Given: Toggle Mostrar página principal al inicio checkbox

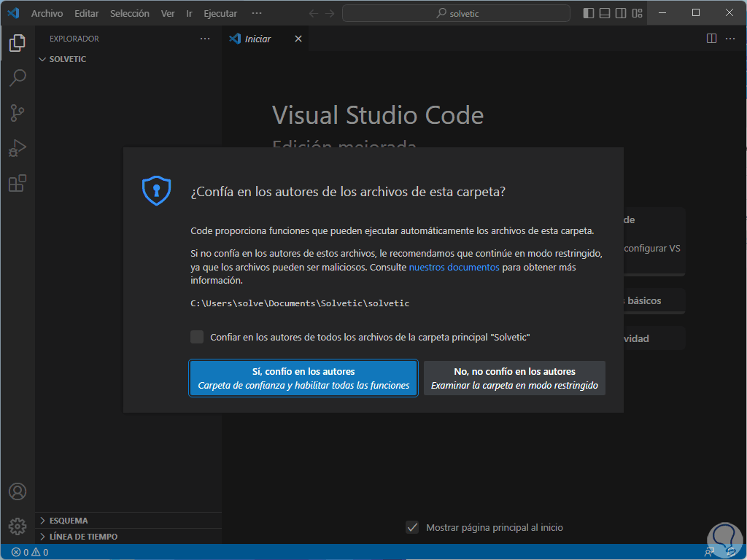Looking at the screenshot, I should point(412,527).
